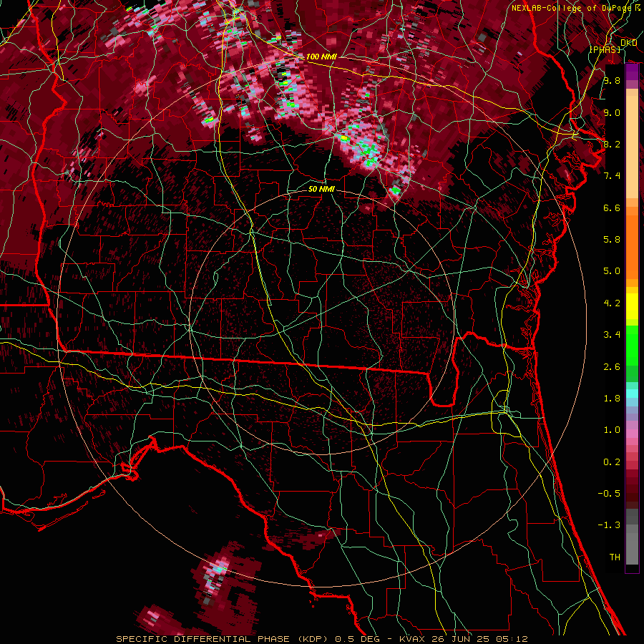
Task: Click the bright green segment of the color bar
Action: 632,345
